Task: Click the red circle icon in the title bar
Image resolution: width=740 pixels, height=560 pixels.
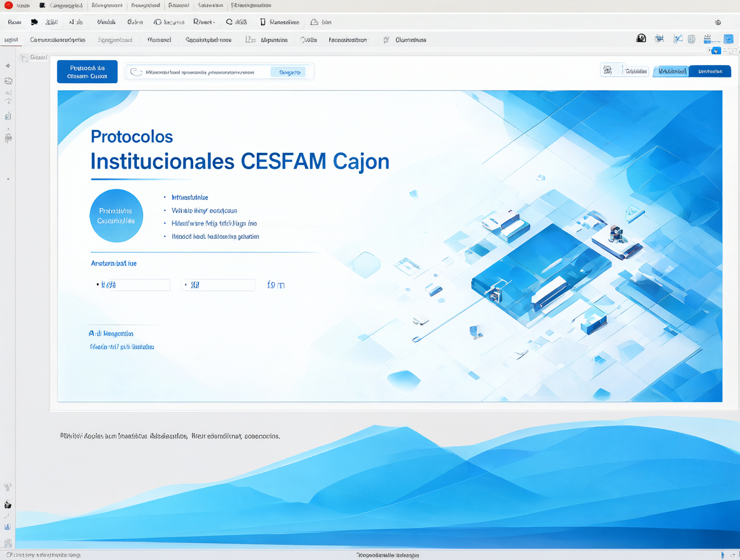Action: pos(9,5)
